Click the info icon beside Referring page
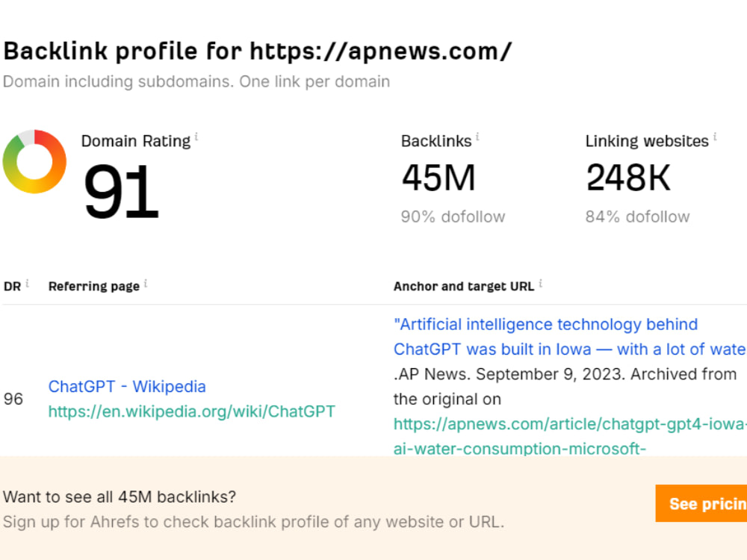 click(x=146, y=283)
